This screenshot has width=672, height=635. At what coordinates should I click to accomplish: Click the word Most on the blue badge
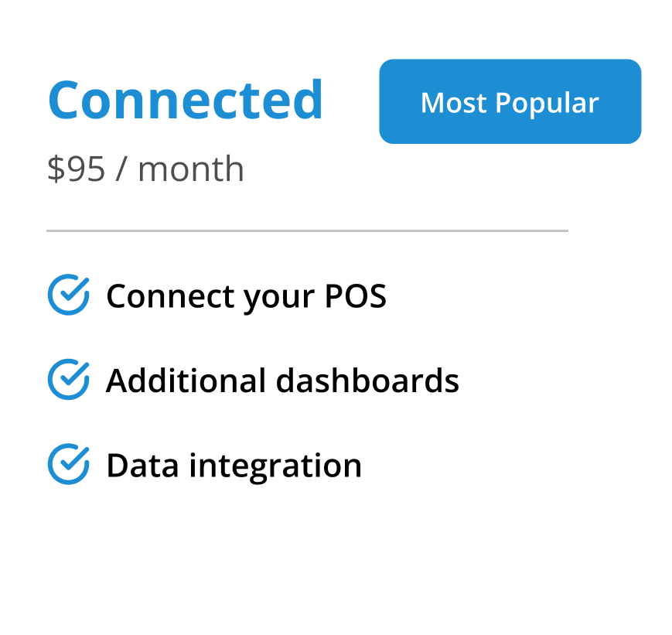[x=453, y=103]
